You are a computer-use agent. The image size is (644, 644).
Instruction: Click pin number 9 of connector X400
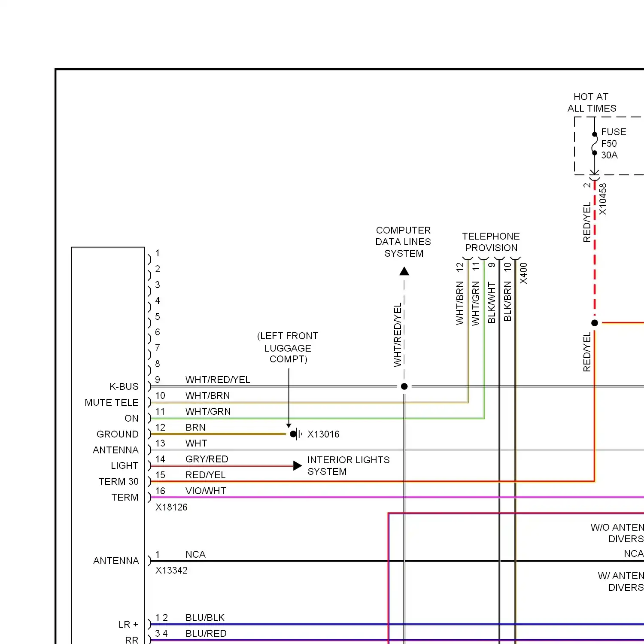pos(492,265)
